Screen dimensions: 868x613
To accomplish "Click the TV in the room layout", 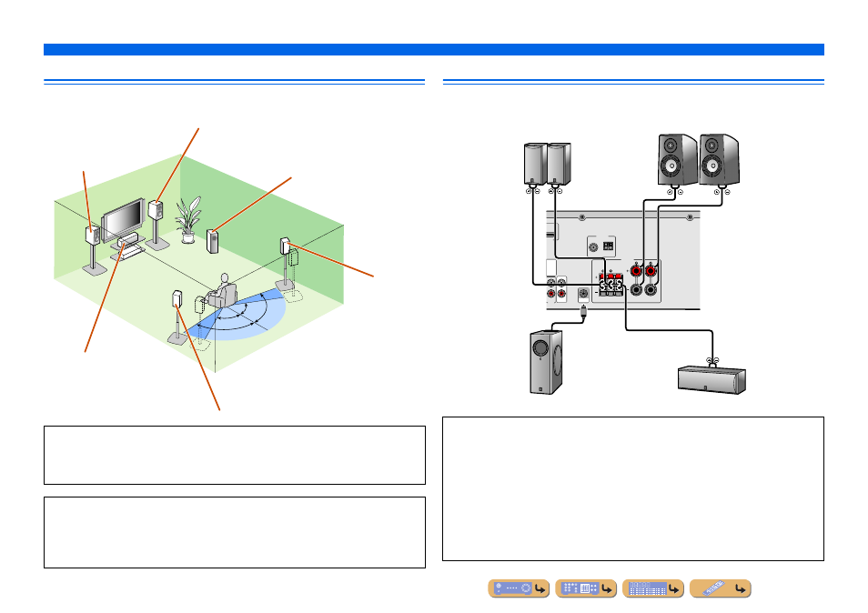I will (124, 220).
